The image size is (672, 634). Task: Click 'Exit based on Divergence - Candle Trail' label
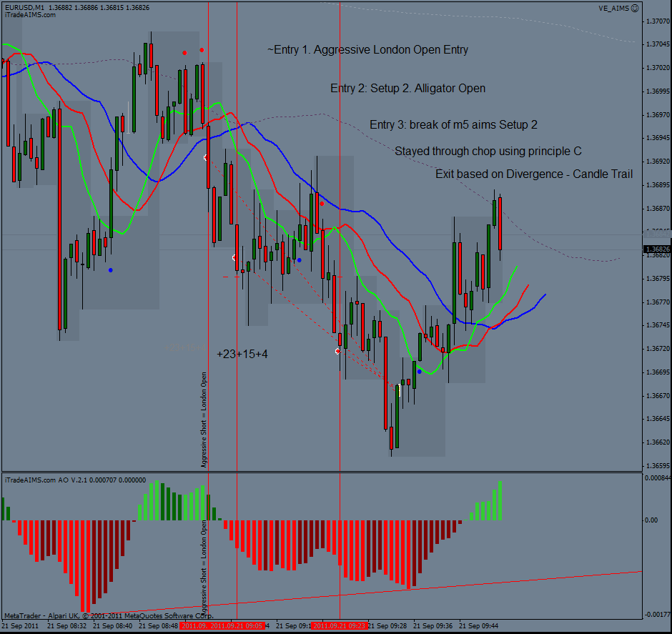[534, 174]
